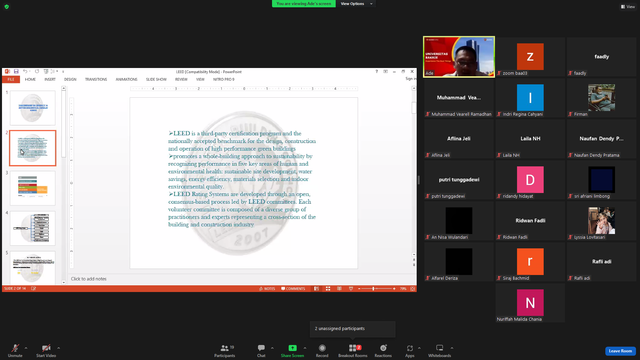Switch to the INSERT ribbon tab
Viewport: 640px width, 360px height.
pyautogui.click(x=50, y=79)
